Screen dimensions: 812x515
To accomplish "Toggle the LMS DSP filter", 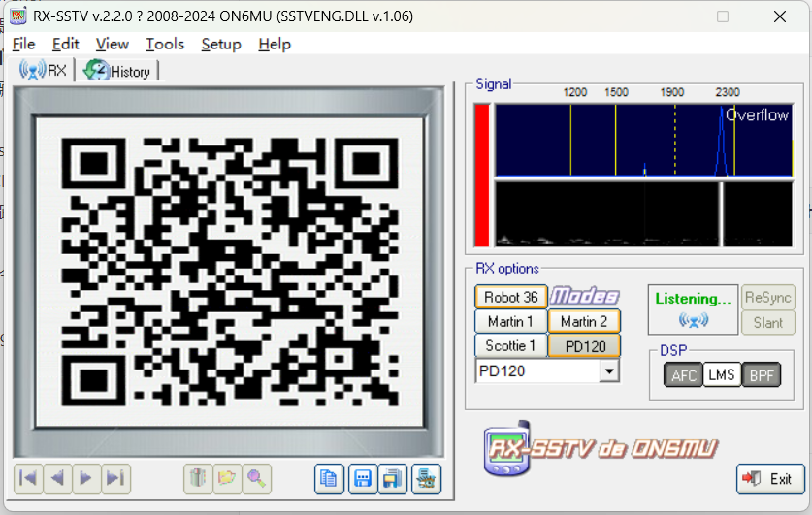I will (x=721, y=375).
